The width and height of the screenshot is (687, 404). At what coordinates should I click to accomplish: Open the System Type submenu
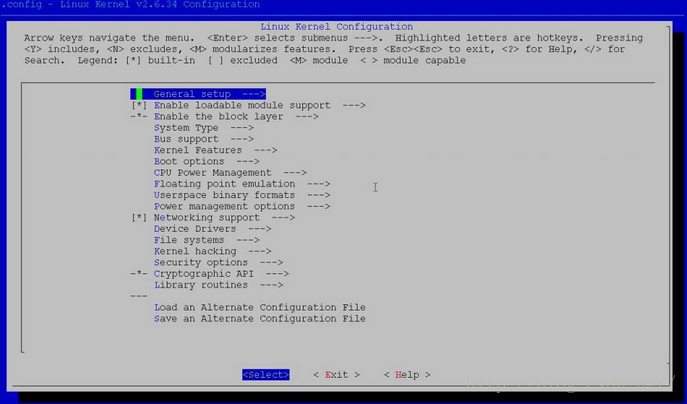[x=204, y=128]
